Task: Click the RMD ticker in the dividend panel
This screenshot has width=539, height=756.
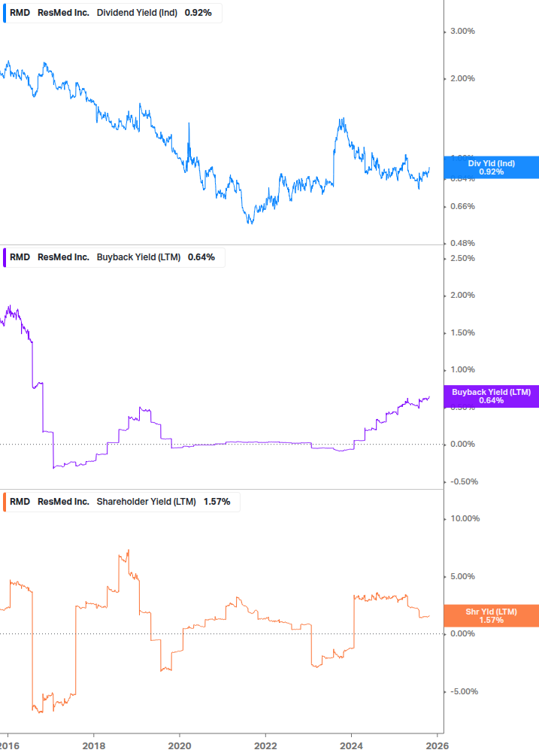Action: coord(20,12)
